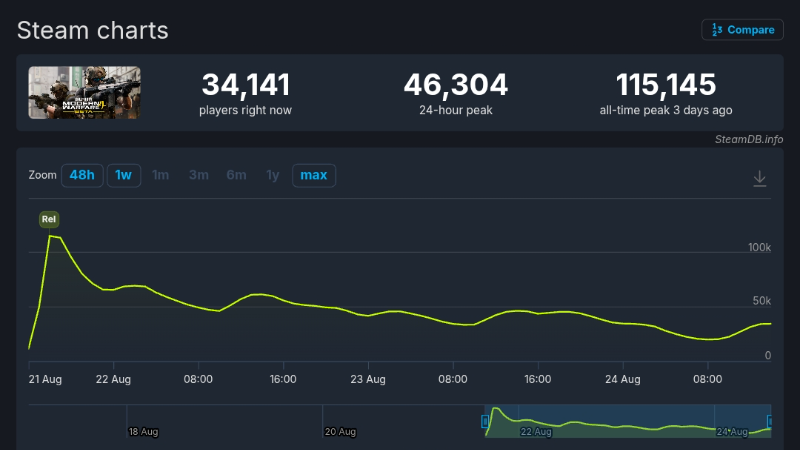Select the 1y zoom option
The height and width of the screenshot is (450, 800).
pyautogui.click(x=273, y=175)
